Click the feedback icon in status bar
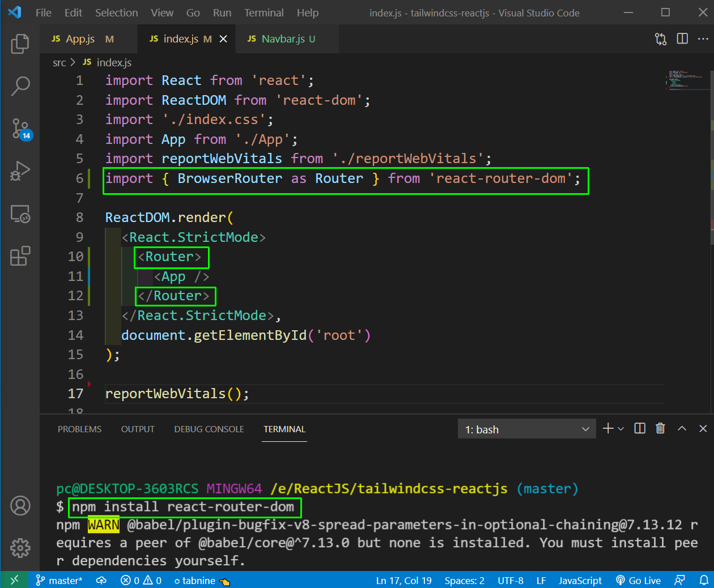The width and height of the screenshot is (714, 588). coord(679,580)
